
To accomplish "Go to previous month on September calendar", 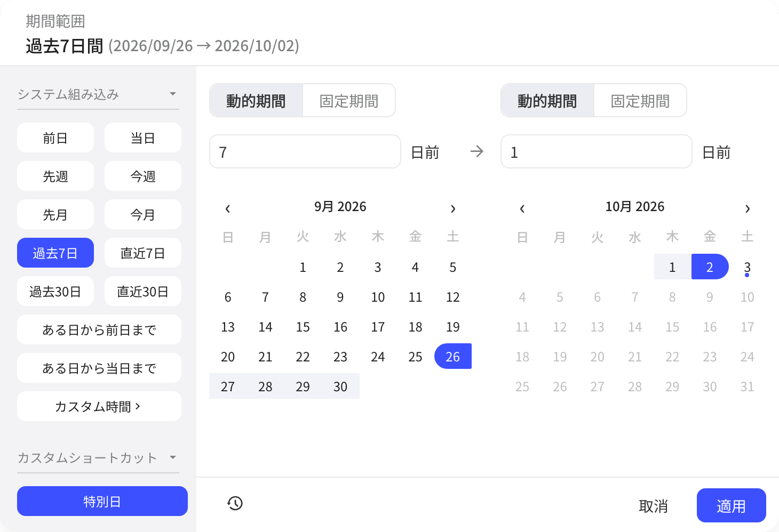I will (x=228, y=208).
